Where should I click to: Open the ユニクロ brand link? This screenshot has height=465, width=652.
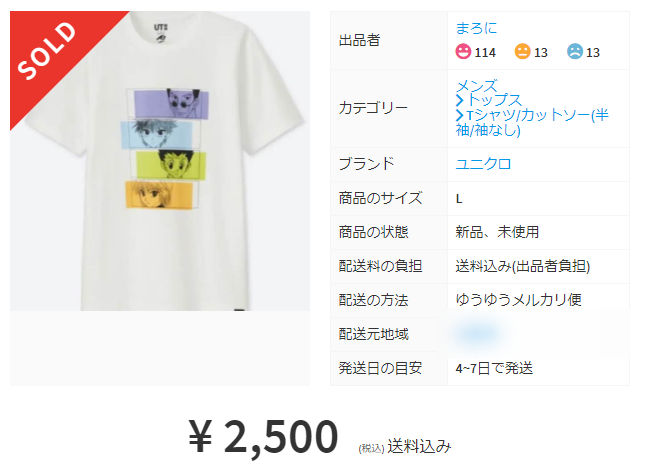(483, 164)
